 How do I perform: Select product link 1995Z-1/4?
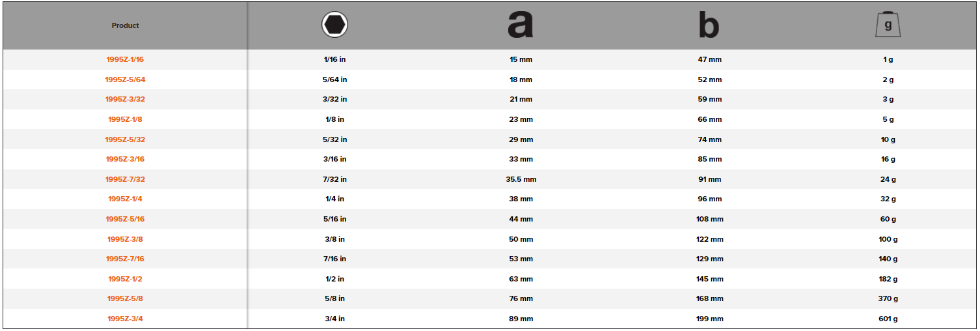(125, 199)
